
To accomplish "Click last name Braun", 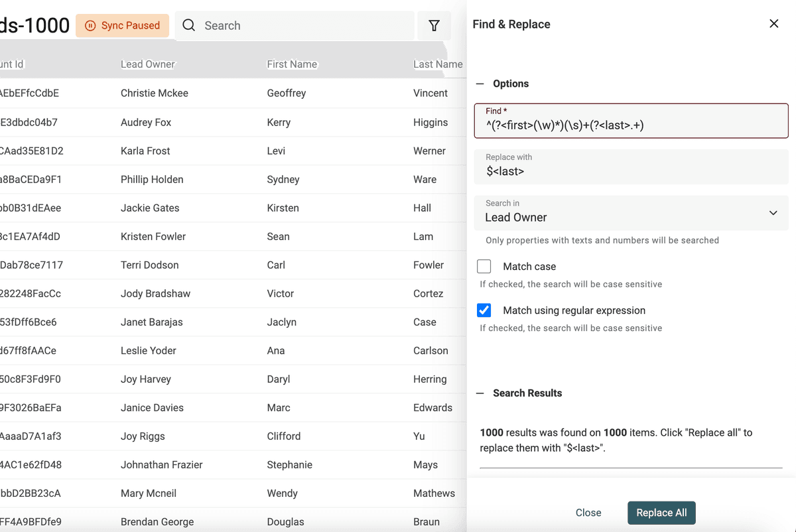I will pos(427,522).
